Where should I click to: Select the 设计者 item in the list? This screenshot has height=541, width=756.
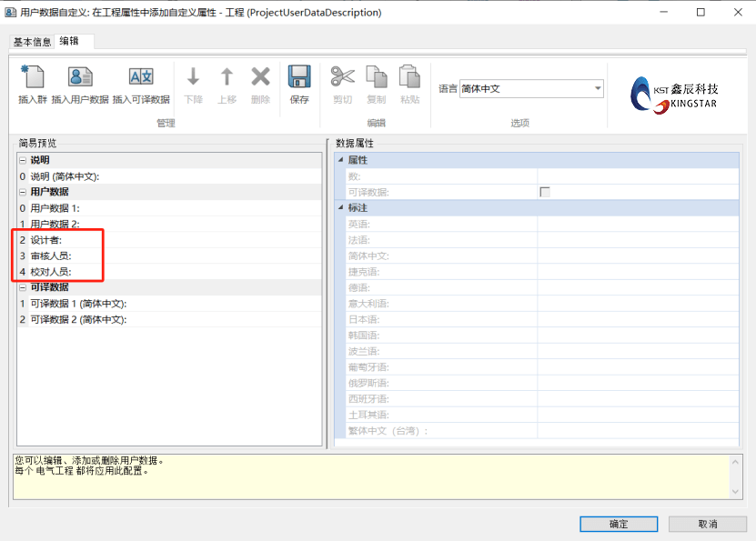pyautogui.click(x=46, y=240)
